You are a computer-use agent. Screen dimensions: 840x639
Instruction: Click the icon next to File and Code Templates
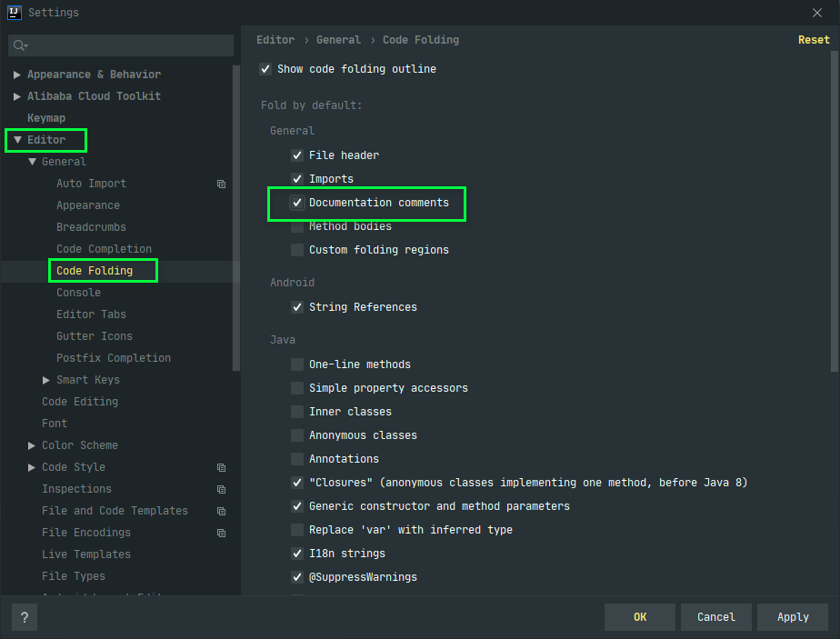coord(221,511)
